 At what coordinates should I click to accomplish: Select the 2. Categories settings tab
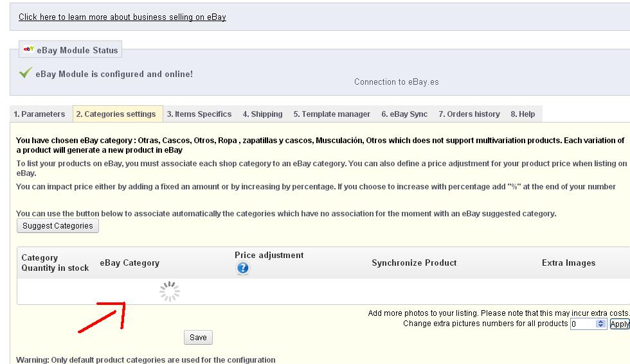pos(116,114)
